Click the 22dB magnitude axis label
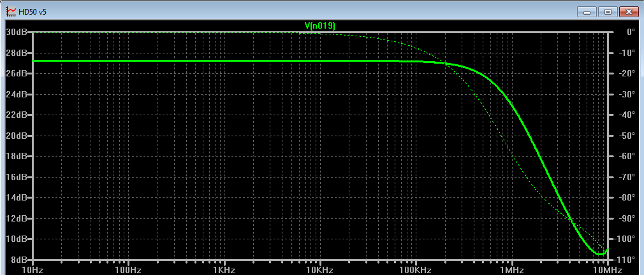The width and height of the screenshot is (644, 275). pos(16,115)
